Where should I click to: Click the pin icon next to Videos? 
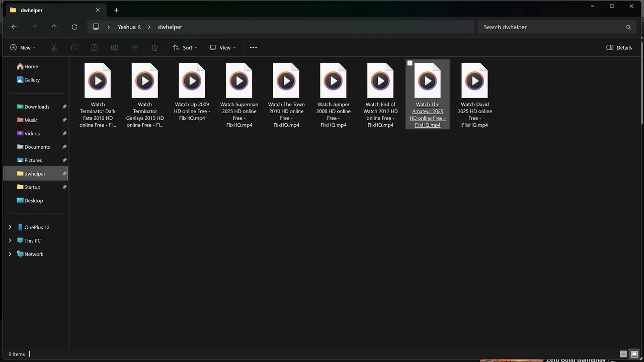(64, 133)
